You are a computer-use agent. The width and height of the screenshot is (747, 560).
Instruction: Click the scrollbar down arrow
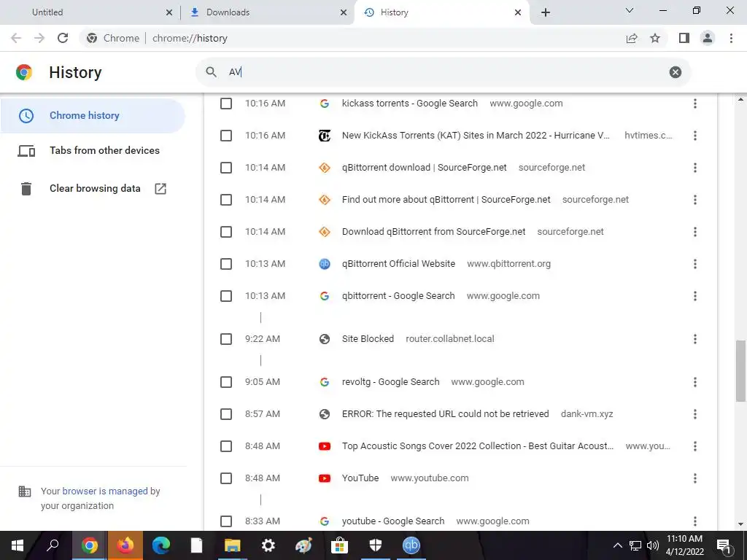(x=740, y=524)
